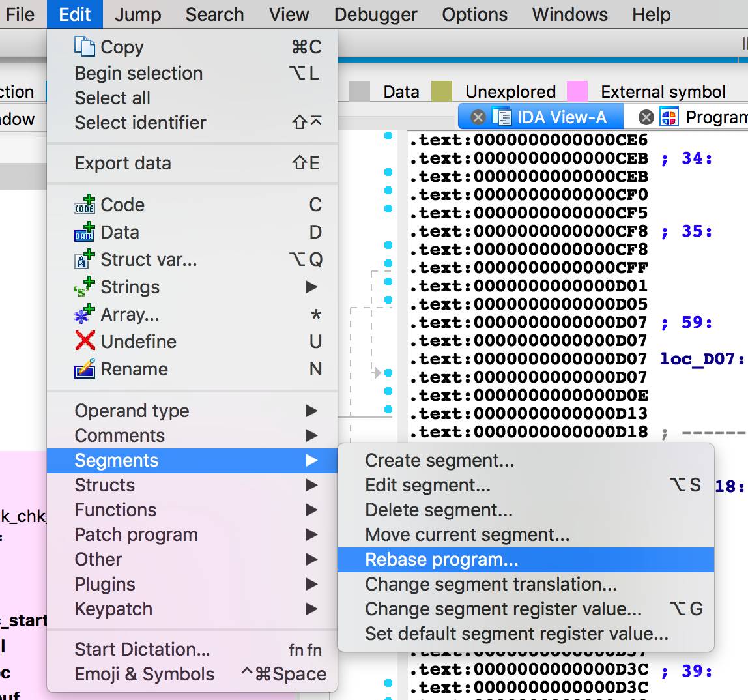Viewport: 748px width, 700px height.
Task: Click the Rename pencil icon
Action: pos(85,370)
